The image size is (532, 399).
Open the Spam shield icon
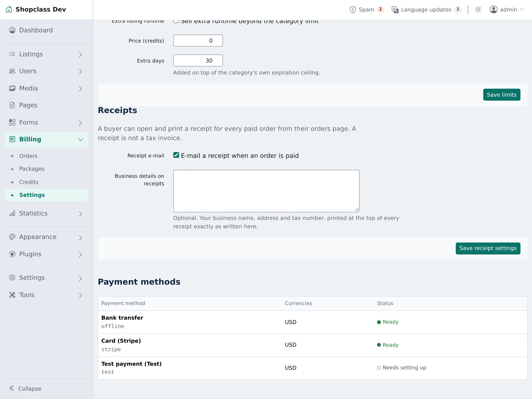click(x=353, y=10)
